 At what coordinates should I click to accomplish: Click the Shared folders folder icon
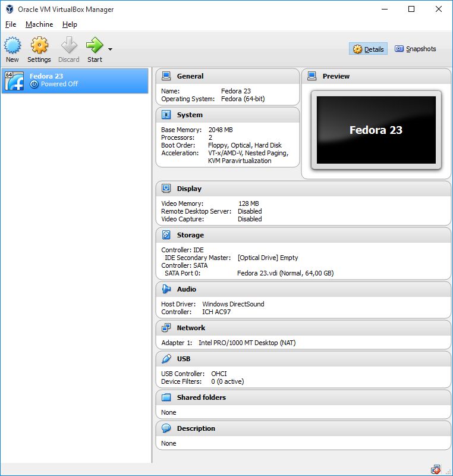coord(166,397)
